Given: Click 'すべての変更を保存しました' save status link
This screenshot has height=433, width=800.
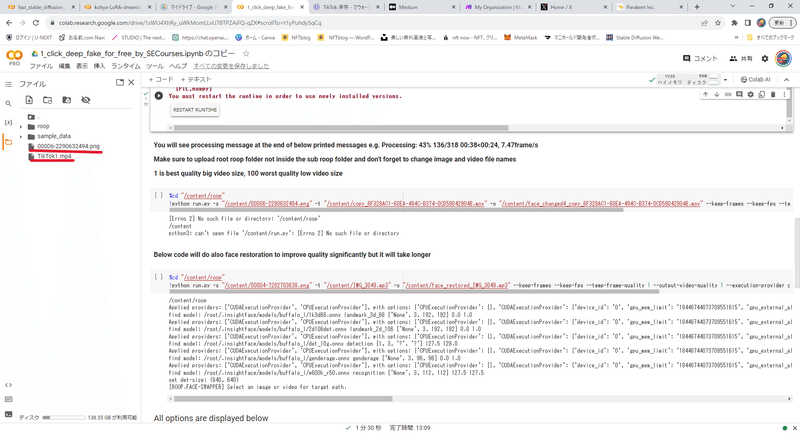Looking at the screenshot, I should 231,66.
